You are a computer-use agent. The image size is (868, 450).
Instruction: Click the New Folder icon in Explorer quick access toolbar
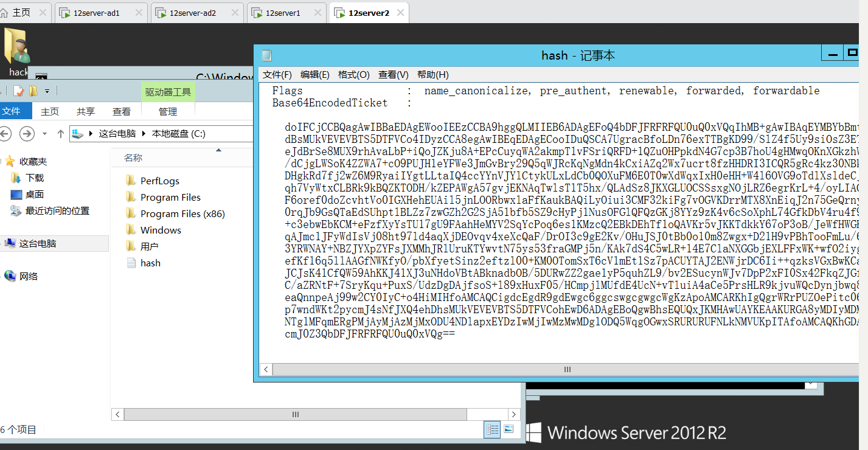pyautogui.click(x=33, y=91)
